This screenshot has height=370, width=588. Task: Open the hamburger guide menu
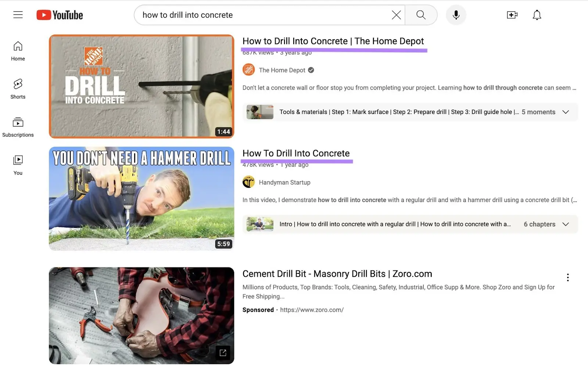click(x=18, y=15)
